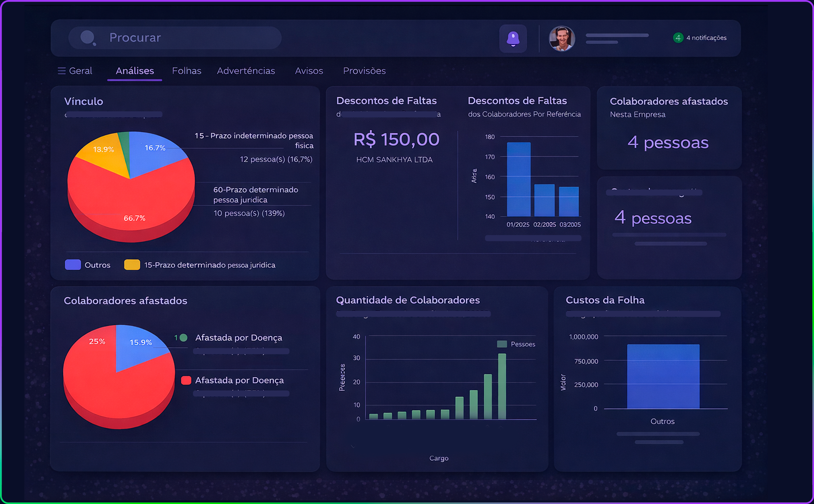Click the R$ 150,00 discount value
The width and height of the screenshot is (814, 504).
(396, 140)
